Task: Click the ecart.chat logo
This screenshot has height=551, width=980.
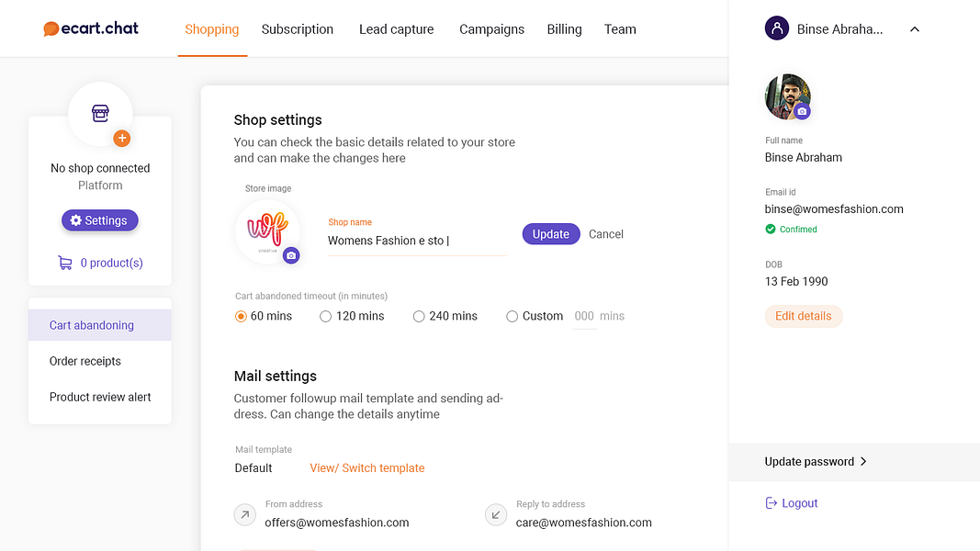Action: point(91,28)
